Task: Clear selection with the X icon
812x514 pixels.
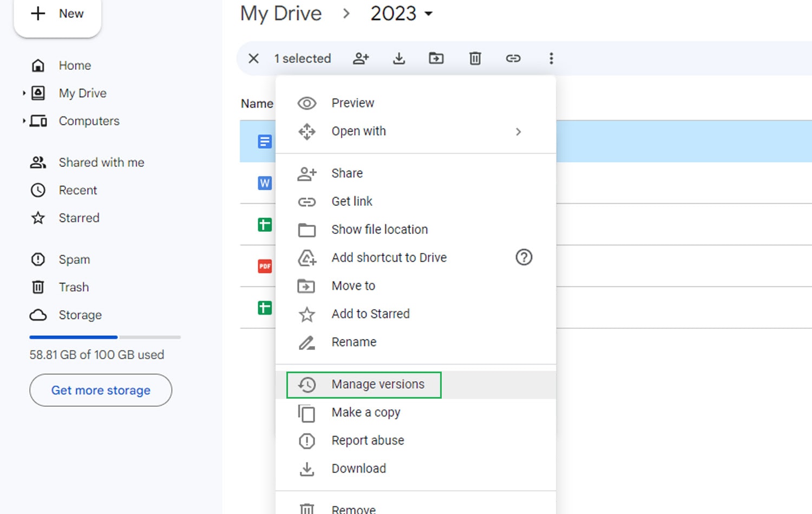Action: point(253,58)
